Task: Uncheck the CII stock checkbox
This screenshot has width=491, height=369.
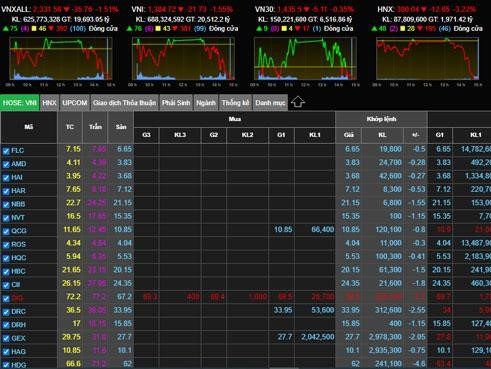Action: click(6, 285)
